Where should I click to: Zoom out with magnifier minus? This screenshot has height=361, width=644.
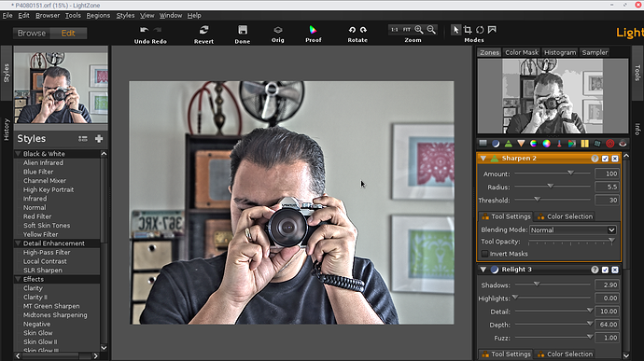click(431, 30)
